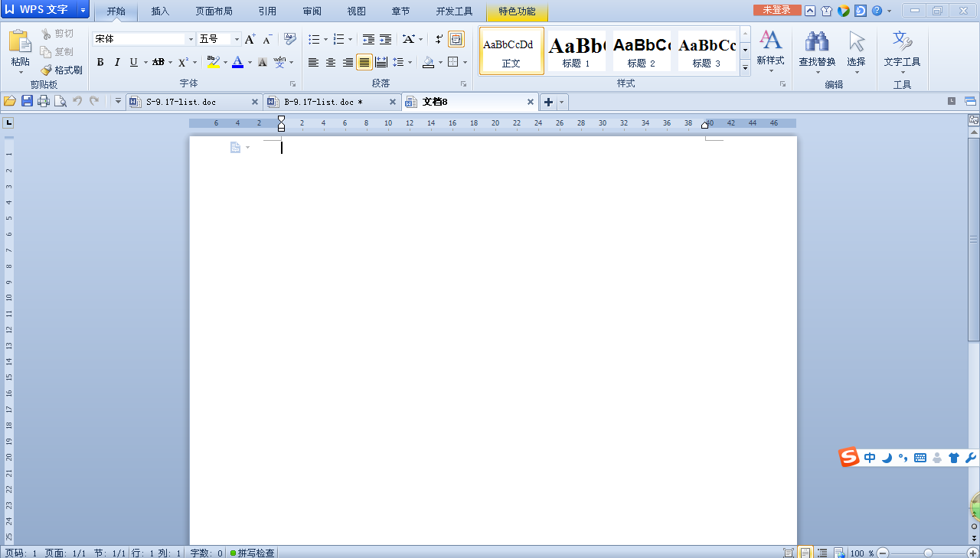Decrease paragraph indent
Image resolution: width=980 pixels, height=558 pixels.
point(368,39)
